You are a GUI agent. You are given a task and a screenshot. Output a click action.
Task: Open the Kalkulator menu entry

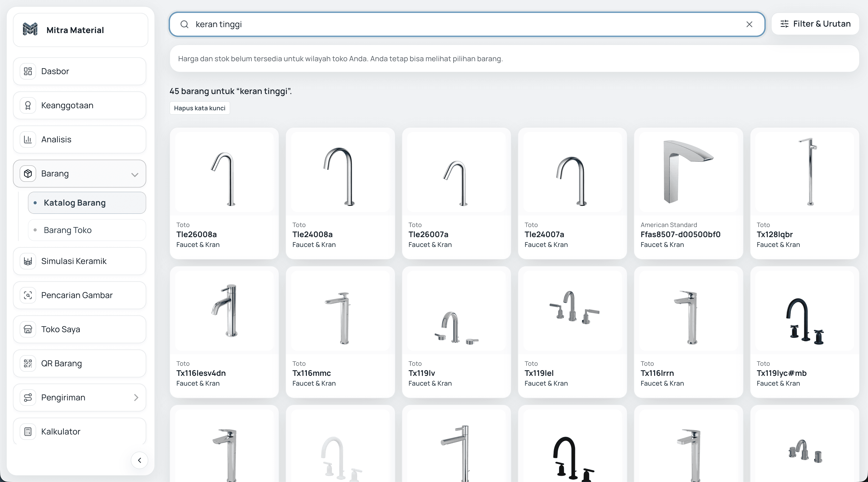click(x=80, y=431)
